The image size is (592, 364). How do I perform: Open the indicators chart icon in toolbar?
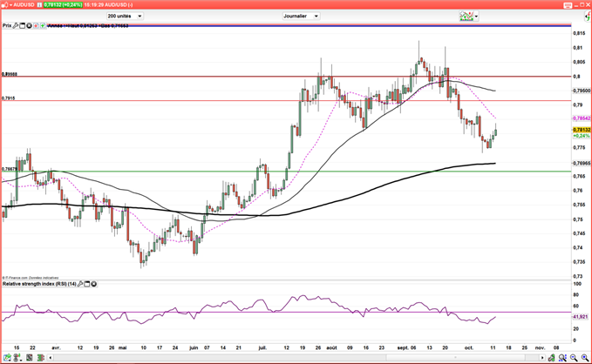pos(466,16)
